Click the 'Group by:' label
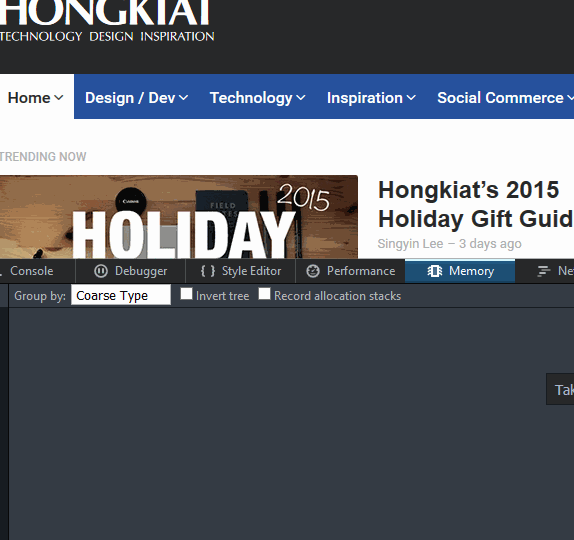The width and height of the screenshot is (574, 540). coord(40,296)
